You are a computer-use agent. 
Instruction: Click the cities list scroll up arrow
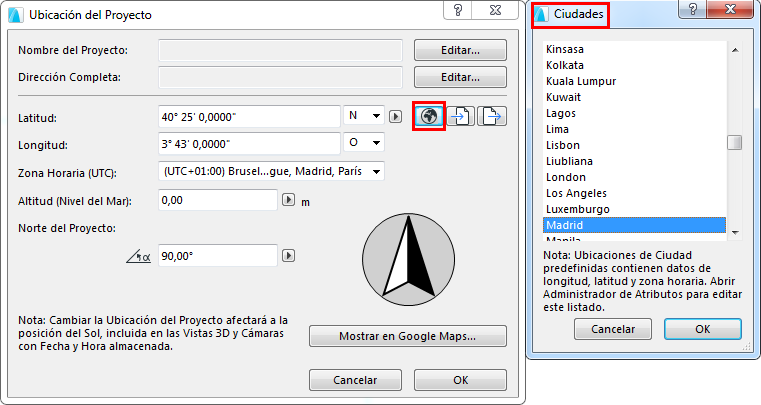click(x=735, y=50)
